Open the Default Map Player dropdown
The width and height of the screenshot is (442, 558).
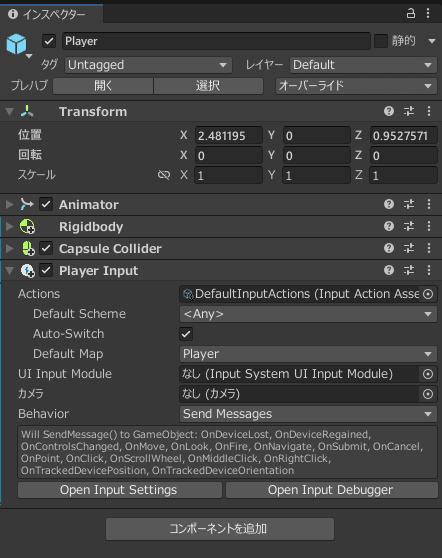click(308, 354)
